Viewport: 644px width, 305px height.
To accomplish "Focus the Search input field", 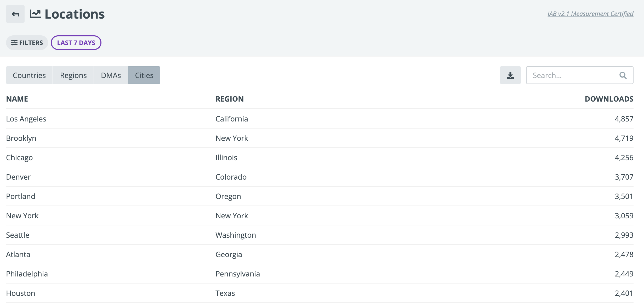I will pos(579,75).
